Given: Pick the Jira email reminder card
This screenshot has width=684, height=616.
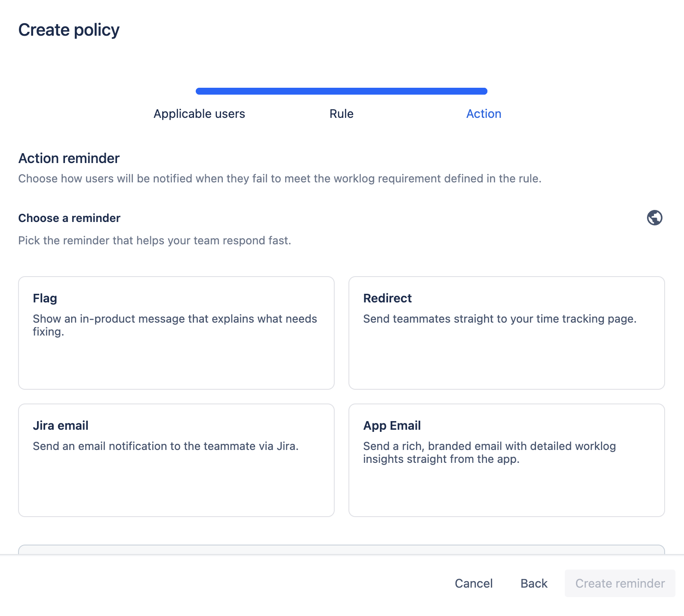Looking at the screenshot, I should click(176, 460).
